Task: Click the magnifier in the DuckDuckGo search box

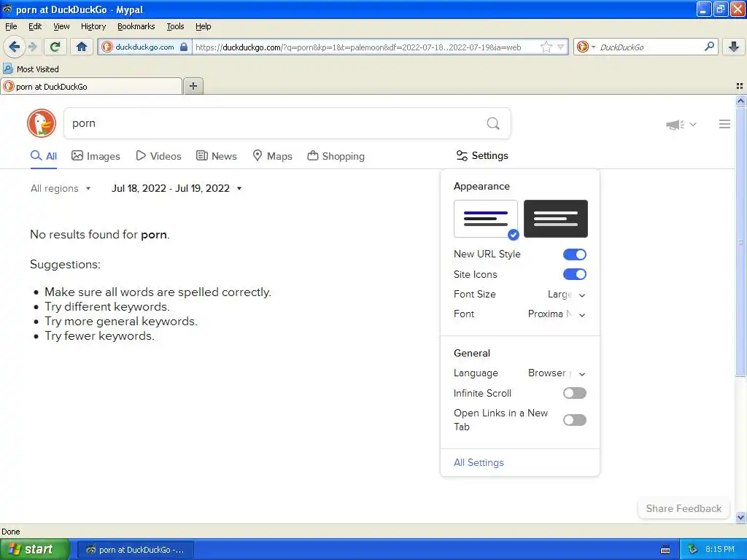Action: click(x=493, y=123)
